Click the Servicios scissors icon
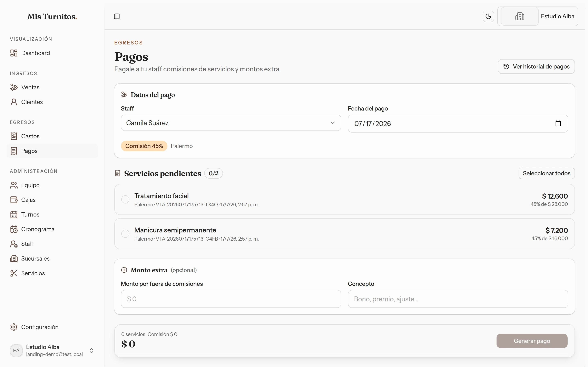The height and width of the screenshot is (367, 588). [x=14, y=273]
